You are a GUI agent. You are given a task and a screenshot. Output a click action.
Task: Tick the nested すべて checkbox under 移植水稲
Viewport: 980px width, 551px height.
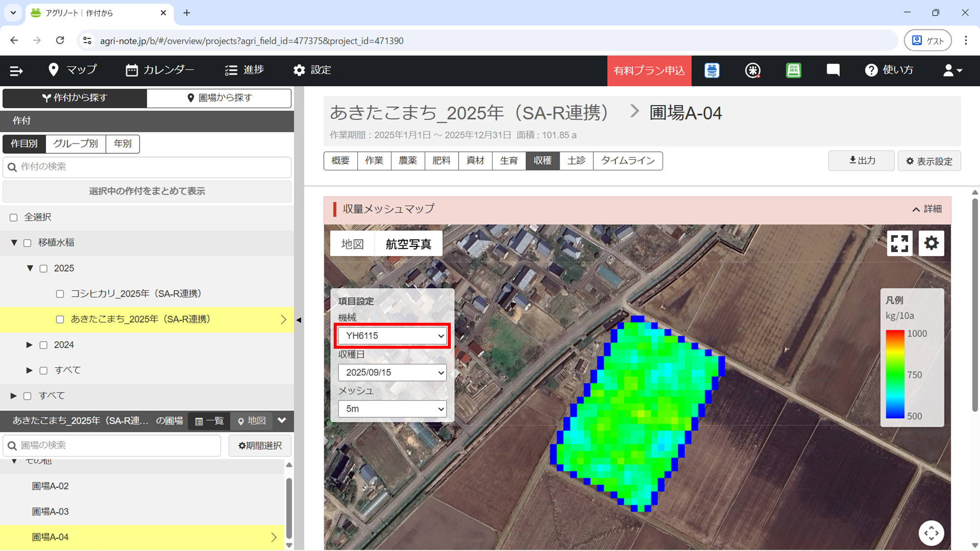coord(44,370)
